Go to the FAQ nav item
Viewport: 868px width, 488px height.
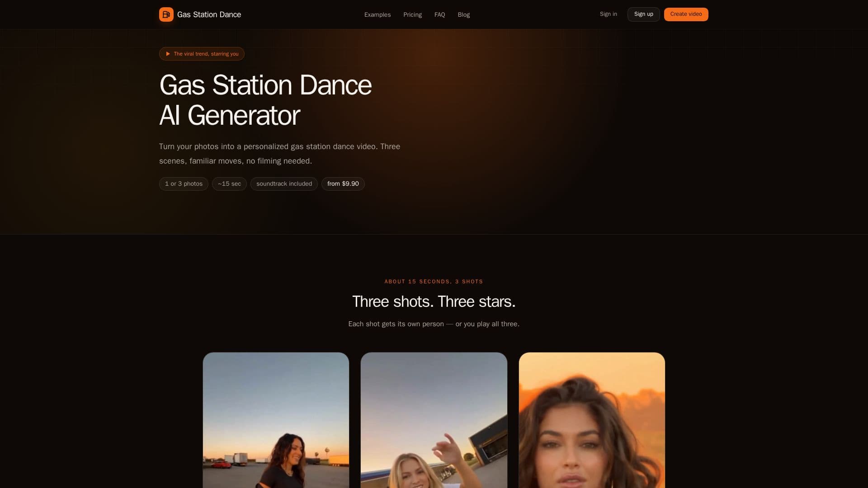[x=440, y=14]
